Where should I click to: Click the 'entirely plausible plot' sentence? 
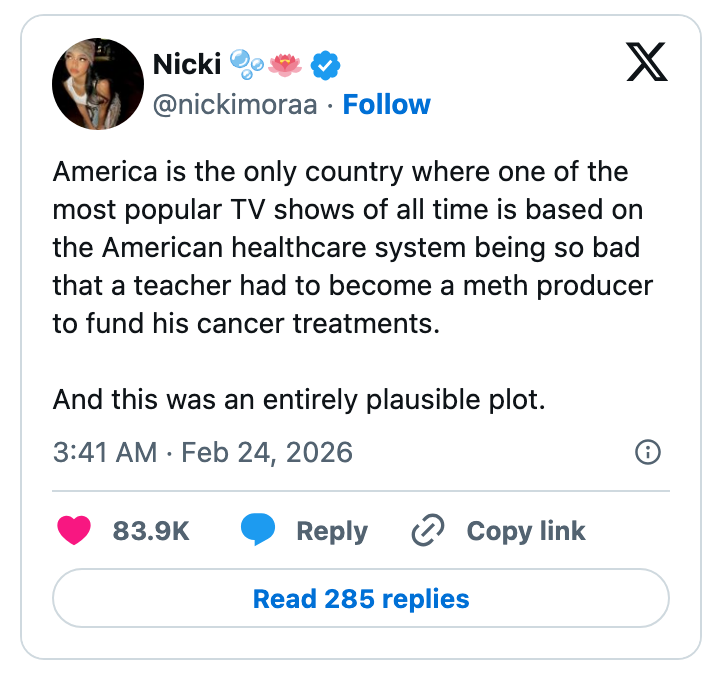297,400
